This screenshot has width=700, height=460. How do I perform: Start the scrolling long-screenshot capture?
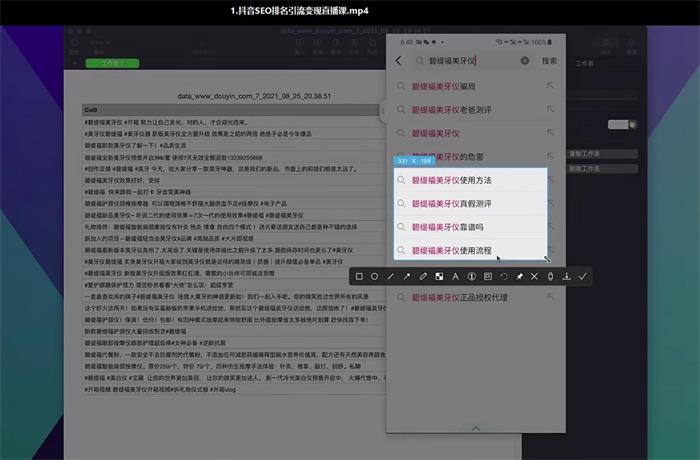tap(550, 276)
